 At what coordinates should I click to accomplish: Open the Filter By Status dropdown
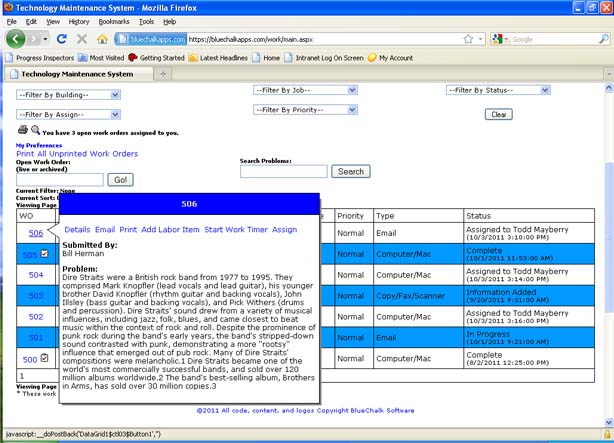(498, 90)
